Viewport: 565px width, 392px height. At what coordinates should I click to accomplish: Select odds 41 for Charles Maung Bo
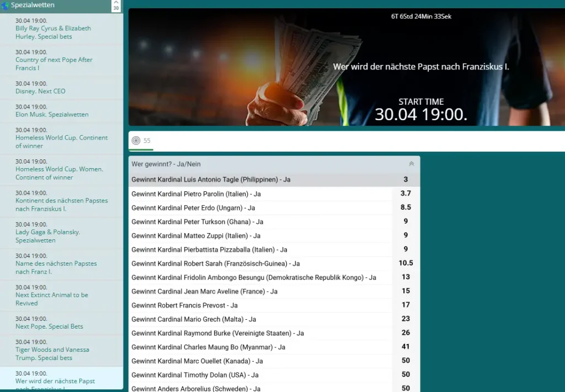coord(406,347)
